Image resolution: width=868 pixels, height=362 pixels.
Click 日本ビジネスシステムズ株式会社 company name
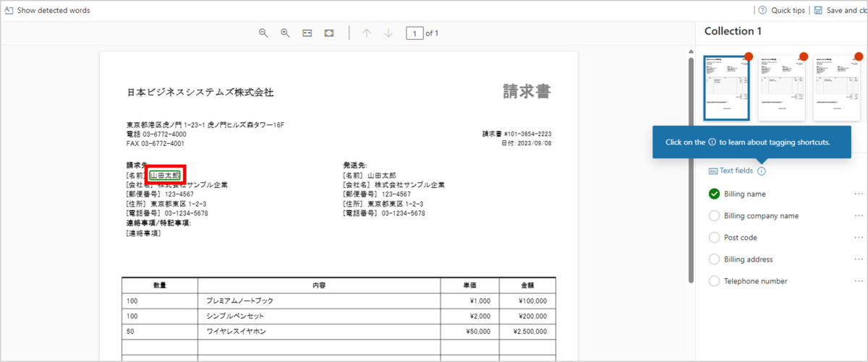point(200,92)
